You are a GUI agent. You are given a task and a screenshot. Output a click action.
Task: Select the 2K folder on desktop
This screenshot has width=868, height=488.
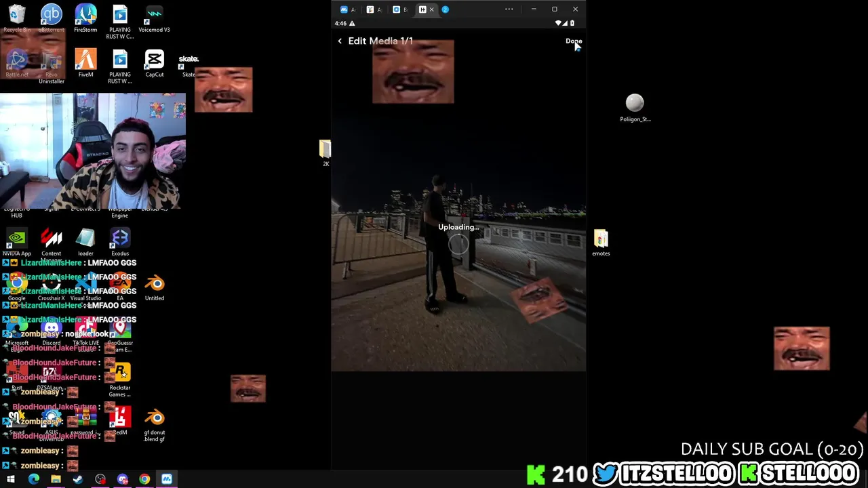point(325,153)
